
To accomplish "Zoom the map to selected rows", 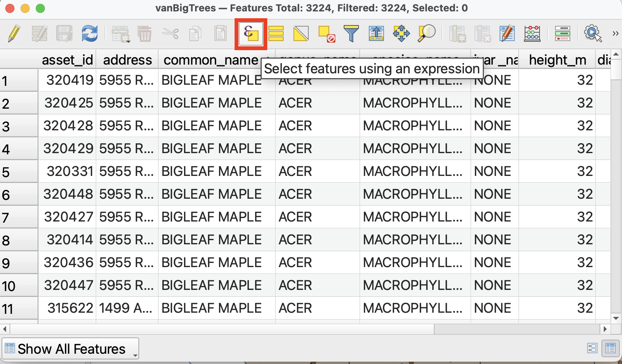I will (426, 33).
